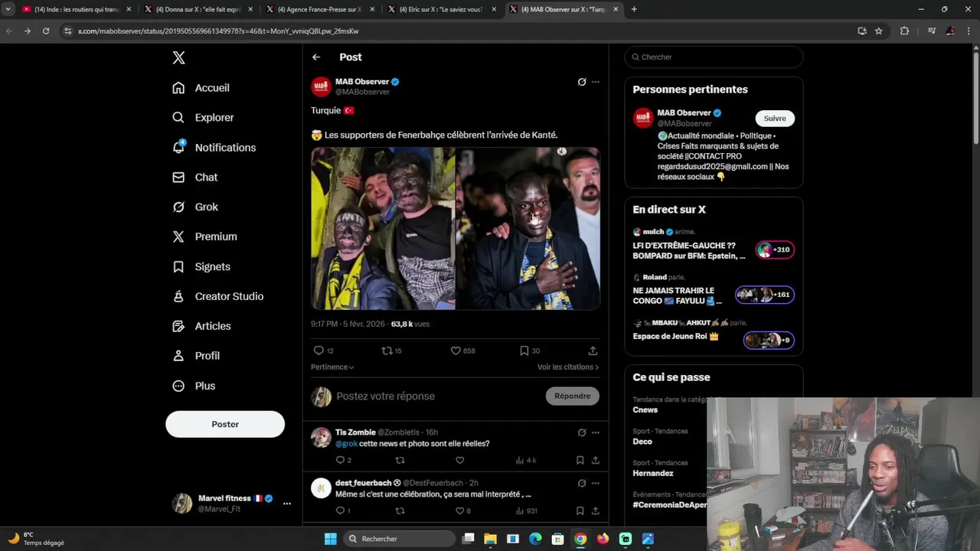
Task: Open more options on MAB Observer post
Action: [596, 82]
